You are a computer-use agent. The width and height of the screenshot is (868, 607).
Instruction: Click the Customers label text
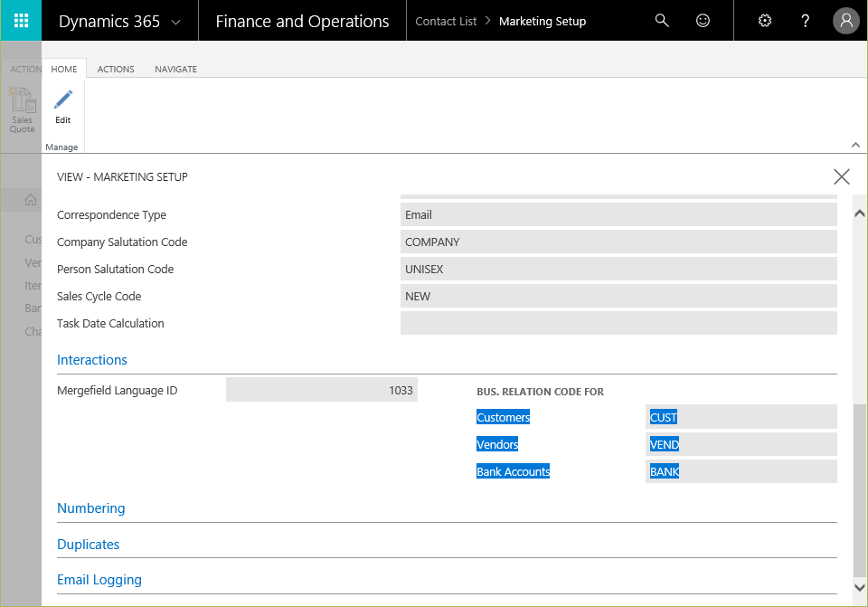click(x=504, y=417)
